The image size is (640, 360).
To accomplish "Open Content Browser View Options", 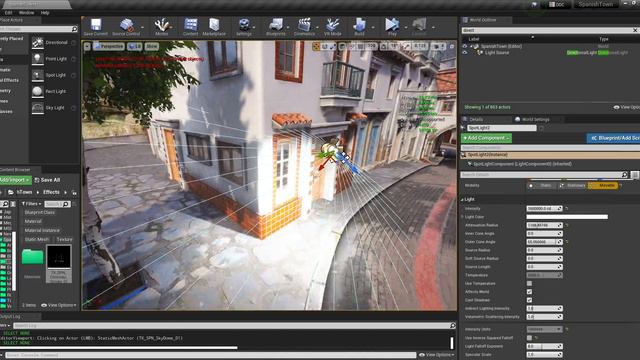I will [x=59, y=305].
